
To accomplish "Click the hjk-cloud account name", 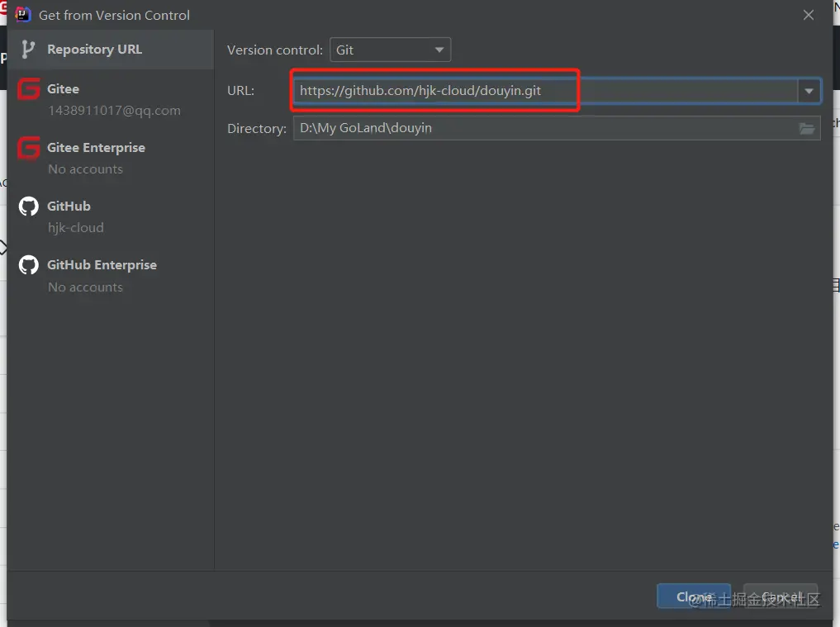I will click(x=75, y=228).
